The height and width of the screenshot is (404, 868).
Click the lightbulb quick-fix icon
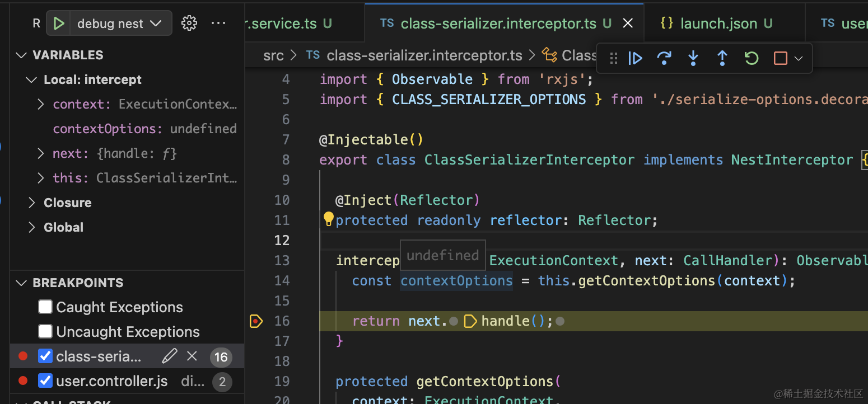(x=329, y=219)
